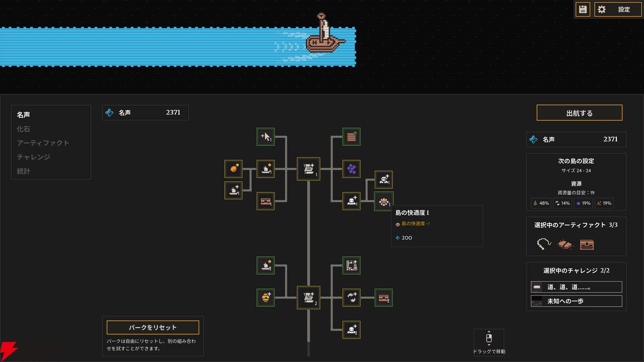Select the blueprint plus perk node
Viewport: 644px width, 362px height.
(351, 265)
